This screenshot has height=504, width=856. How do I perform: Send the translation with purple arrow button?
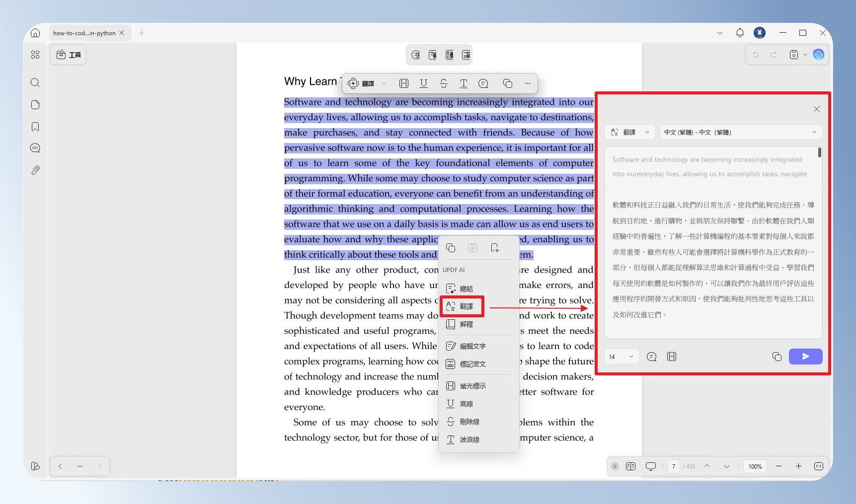(x=806, y=357)
